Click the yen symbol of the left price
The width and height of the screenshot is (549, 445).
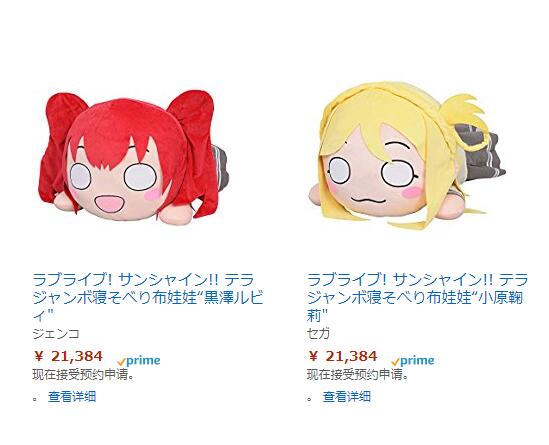point(39,357)
